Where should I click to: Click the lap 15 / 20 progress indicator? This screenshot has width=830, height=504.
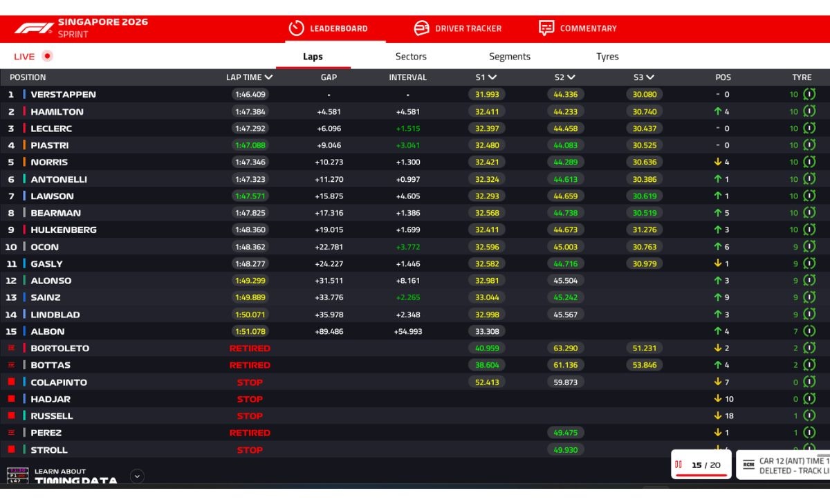point(701,465)
